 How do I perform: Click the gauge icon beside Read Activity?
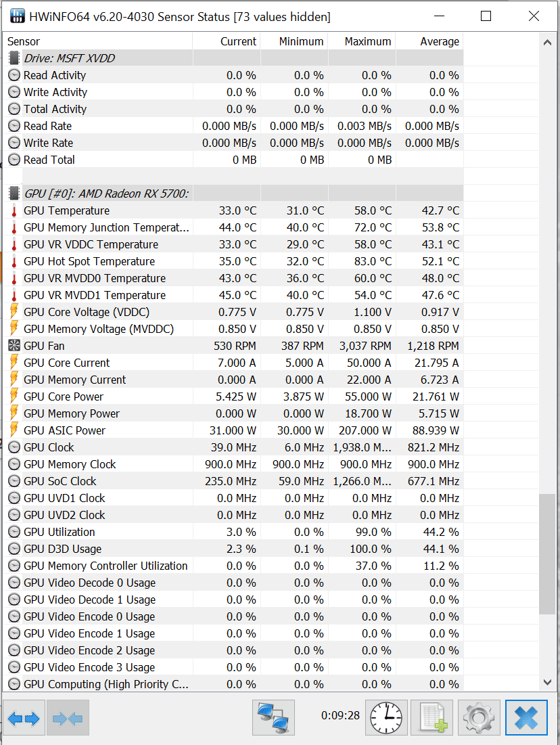coord(14,75)
